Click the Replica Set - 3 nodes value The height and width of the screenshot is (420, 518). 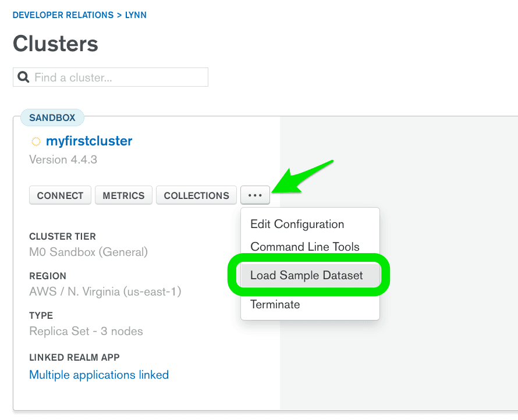(86, 332)
